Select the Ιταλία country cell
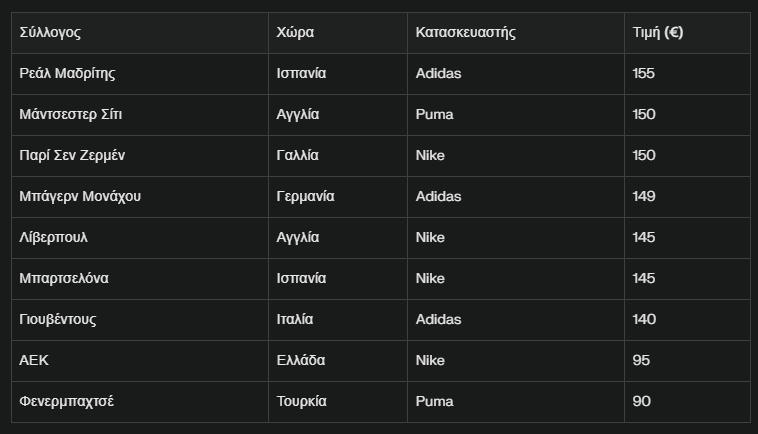The width and height of the screenshot is (758, 434). click(295, 319)
